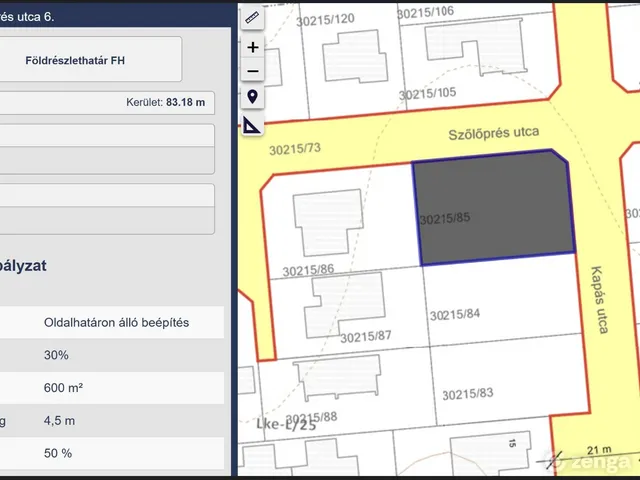The image size is (640, 480).
Task: Click the building numbered 15
Action: pos(511,442)
